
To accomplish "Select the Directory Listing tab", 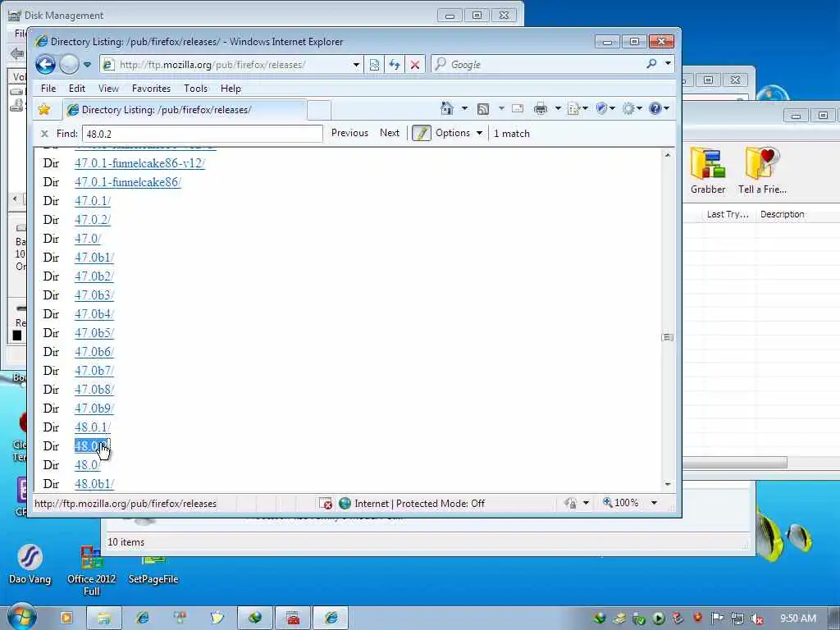I will point(185,110).
